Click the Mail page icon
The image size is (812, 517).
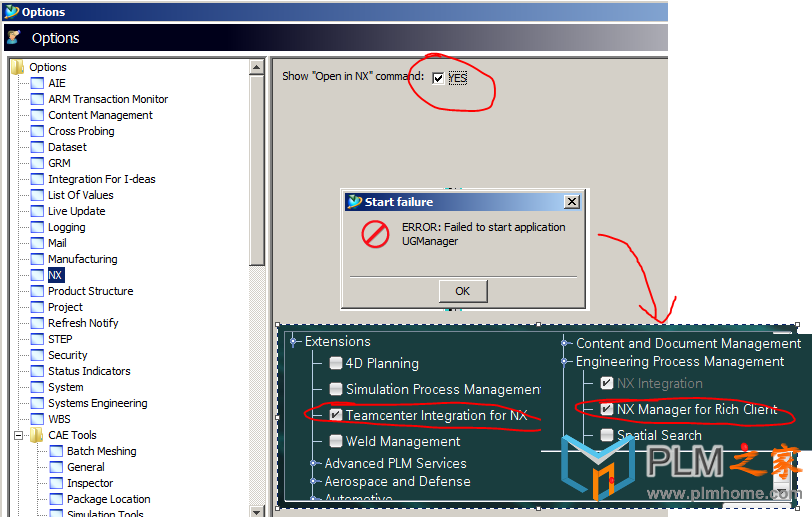click(37, 243)
